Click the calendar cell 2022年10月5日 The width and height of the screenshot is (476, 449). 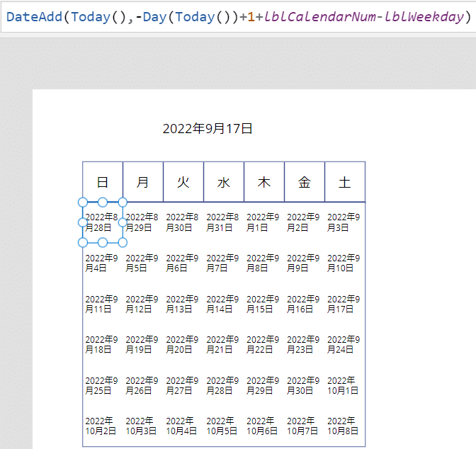click(x=224, y=426)
